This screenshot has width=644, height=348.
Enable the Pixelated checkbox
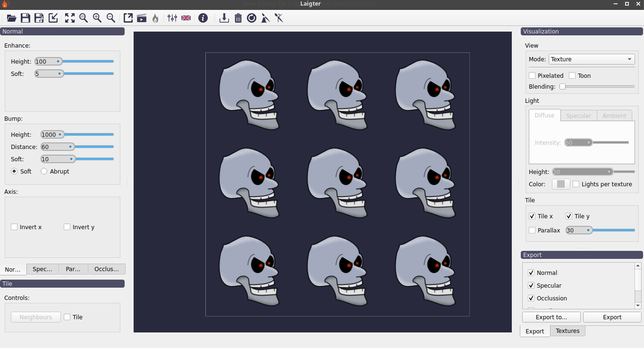pos(532,75)
